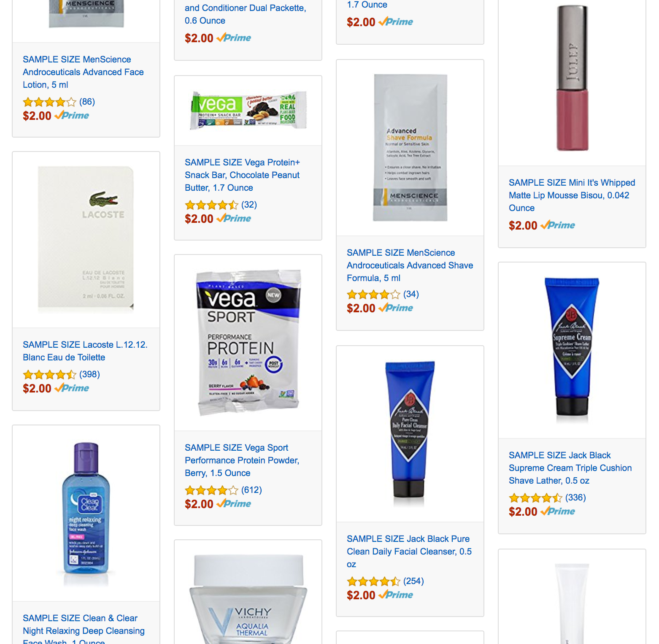
Task: Click the Prime badge under MenScience Shave Formula
Action: click(x=396, y=308)
